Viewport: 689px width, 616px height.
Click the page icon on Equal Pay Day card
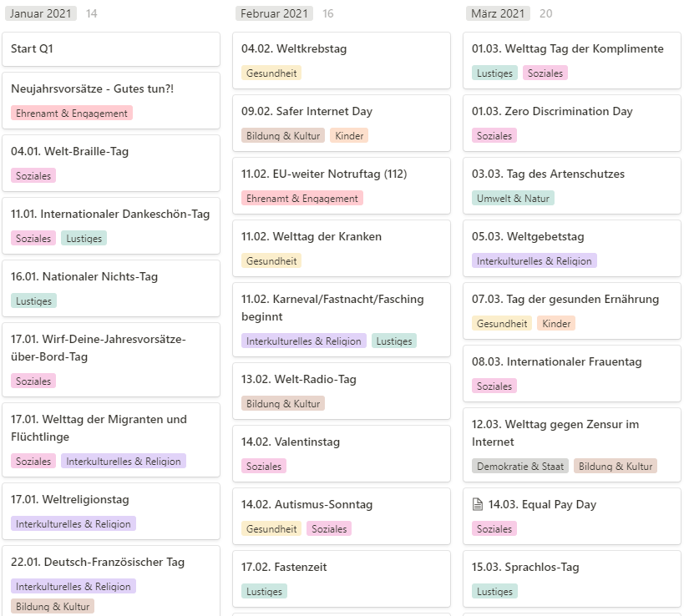(477, 504)
